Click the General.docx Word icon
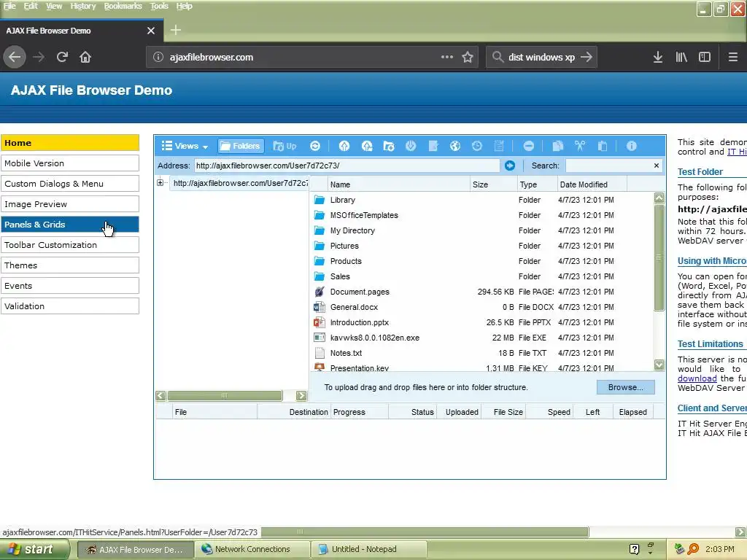Image resolution: width=747 pixels, height=560 pixels. pos(320,307)
